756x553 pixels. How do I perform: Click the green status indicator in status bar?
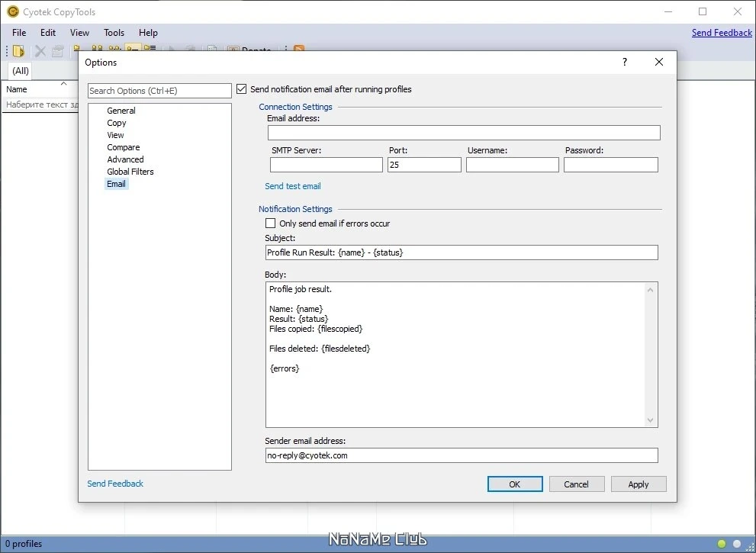click(722, 544)
